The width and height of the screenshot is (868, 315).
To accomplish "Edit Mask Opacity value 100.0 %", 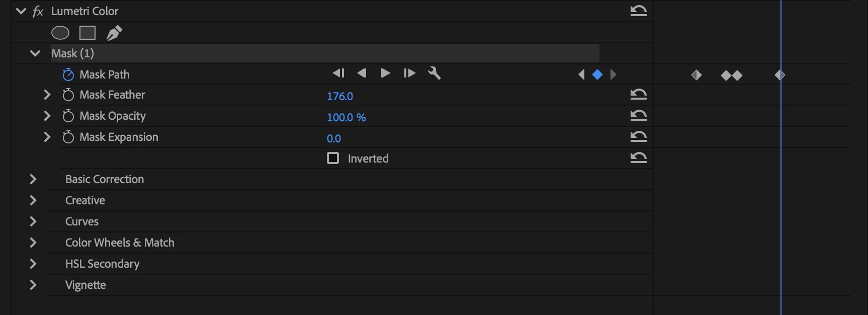I will 346,117.
